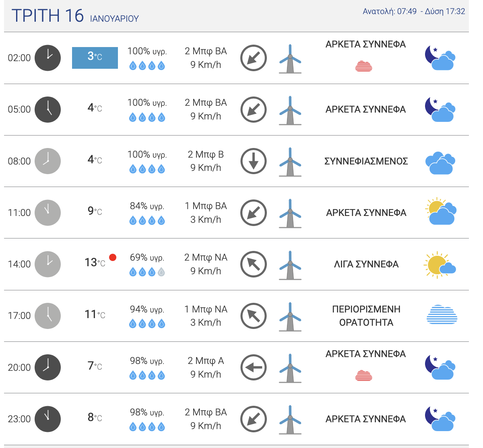This screenshot has height=448, width=483.
Task: Click the ΣΥΝΝΕΦΙΑΣΜΕΝΟΣ description text
Action: pyautogui.click(x=366, y=161)
